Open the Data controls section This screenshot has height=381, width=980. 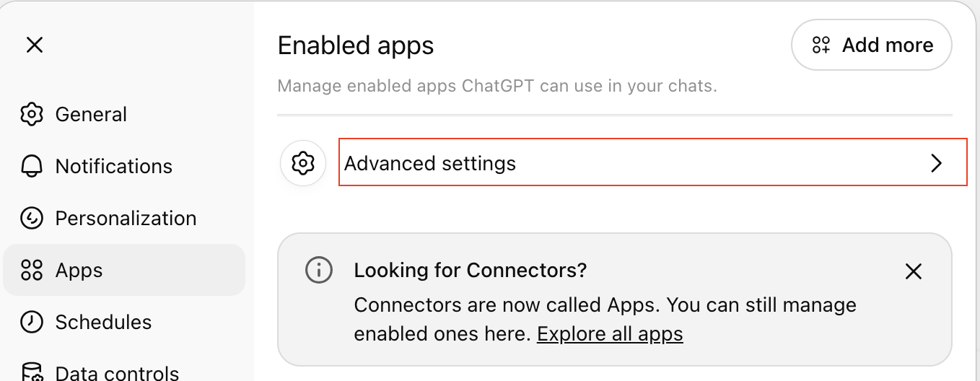[117, 372]
